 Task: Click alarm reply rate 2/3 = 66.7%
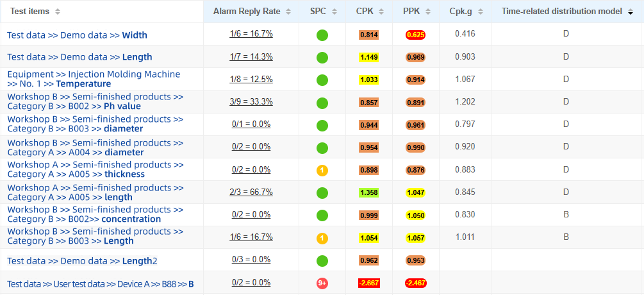pos(251,192)
